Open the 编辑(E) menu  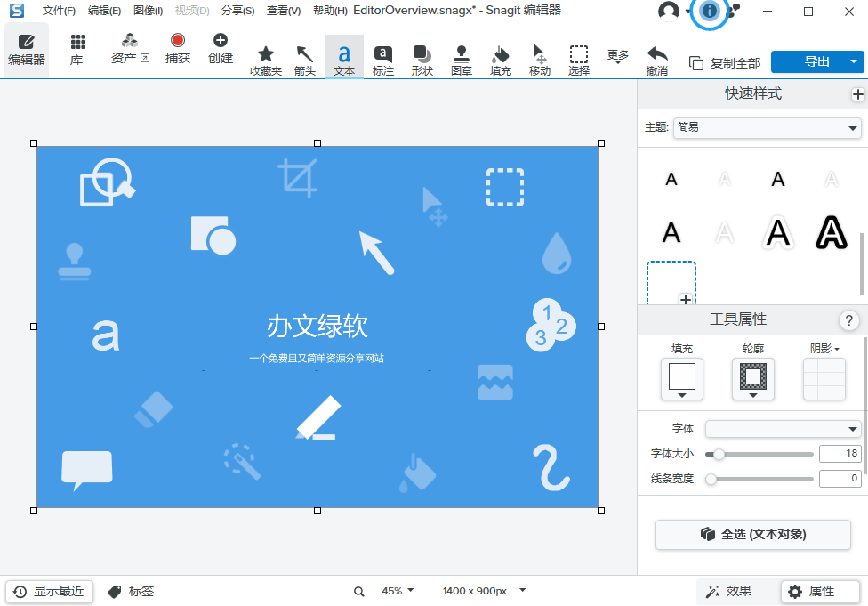tap(104, 11)
